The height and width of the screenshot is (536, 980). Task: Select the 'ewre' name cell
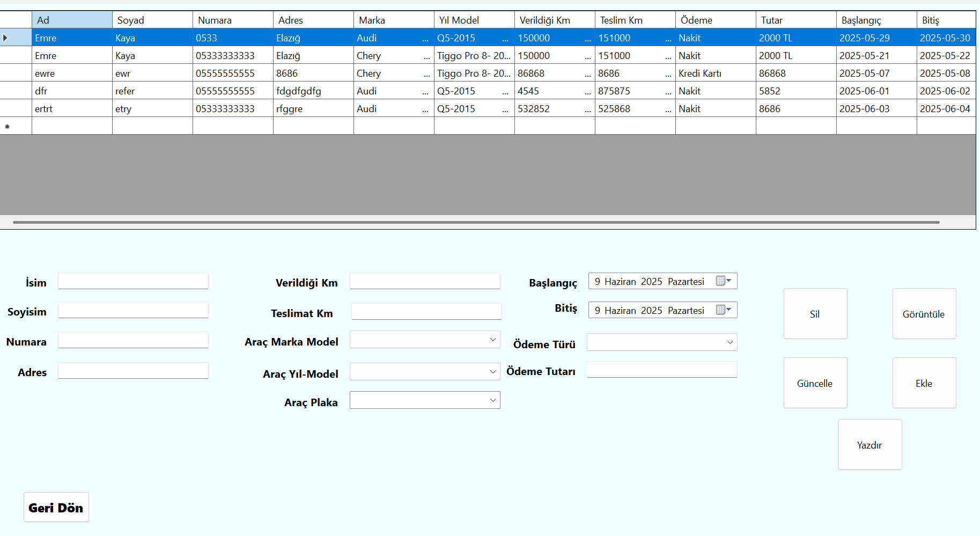click(x=72, y=73)
